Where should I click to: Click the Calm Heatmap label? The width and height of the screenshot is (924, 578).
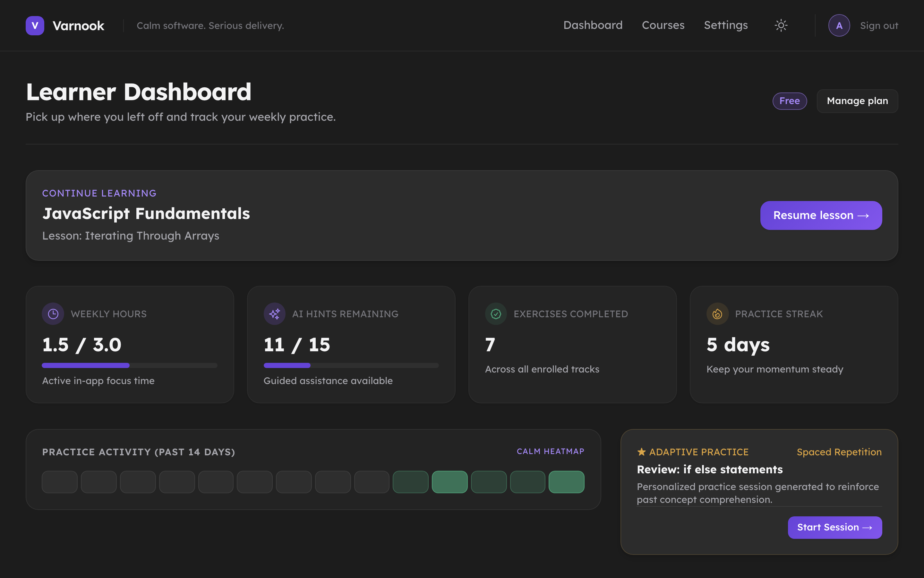(x=550, y=451)
